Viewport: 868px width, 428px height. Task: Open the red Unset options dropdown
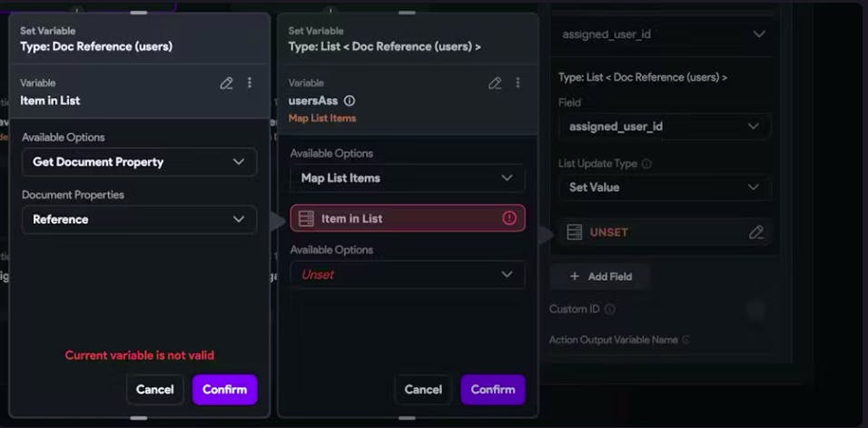coord(407,274)
